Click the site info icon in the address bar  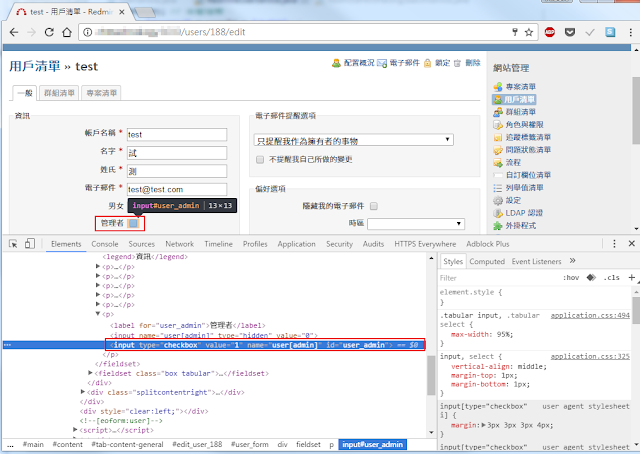87,32
